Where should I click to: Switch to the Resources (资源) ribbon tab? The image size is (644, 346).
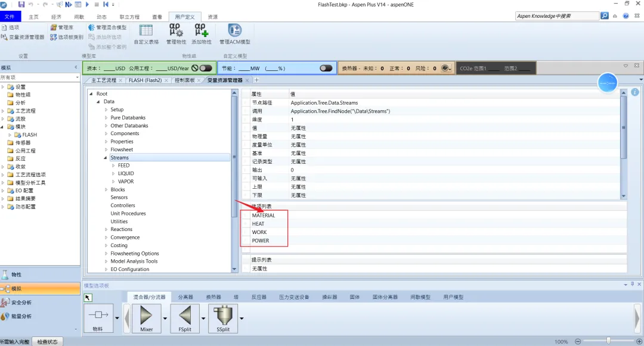(213, 17)
